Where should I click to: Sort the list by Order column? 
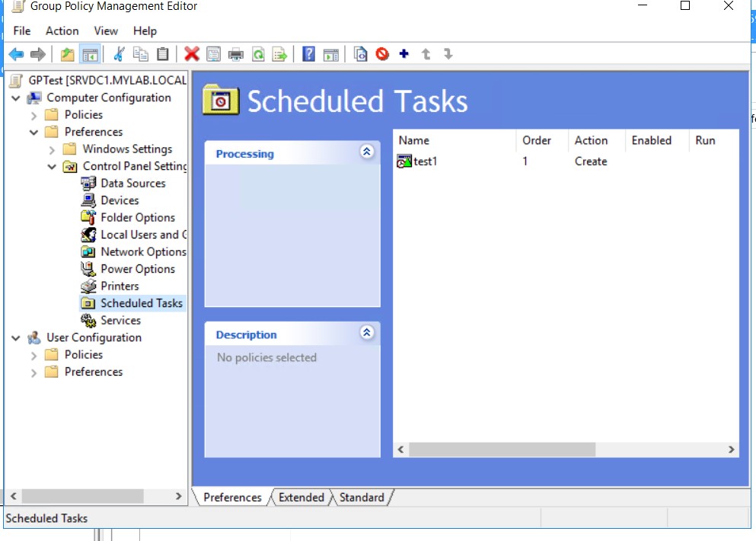pos(542,140)
